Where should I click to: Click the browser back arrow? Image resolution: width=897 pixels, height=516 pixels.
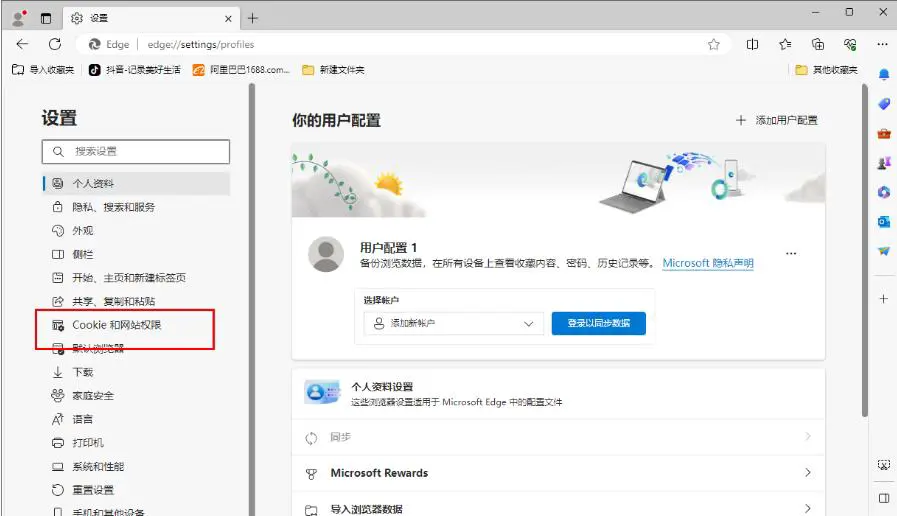pyautogui.click(x=22, y=44)
